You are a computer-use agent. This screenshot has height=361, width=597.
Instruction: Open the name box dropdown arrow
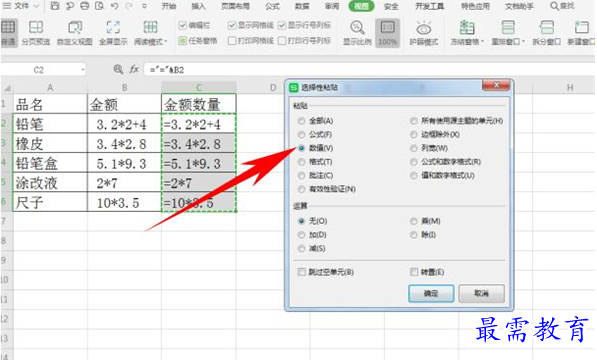click(83, 70)
